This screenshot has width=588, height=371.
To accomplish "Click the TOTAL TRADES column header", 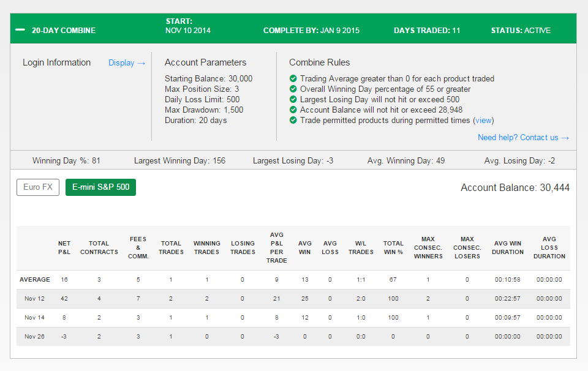I will point(171,248).
